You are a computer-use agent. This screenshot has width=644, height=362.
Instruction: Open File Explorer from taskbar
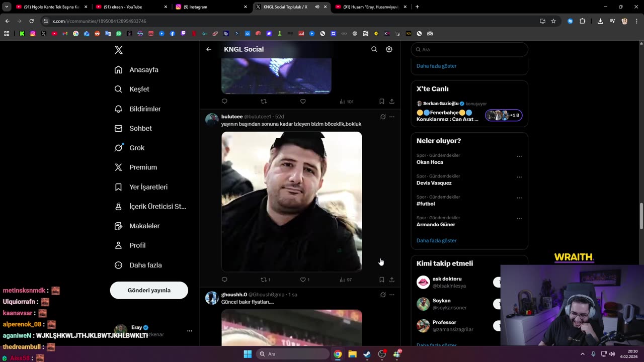coord(352,354)
